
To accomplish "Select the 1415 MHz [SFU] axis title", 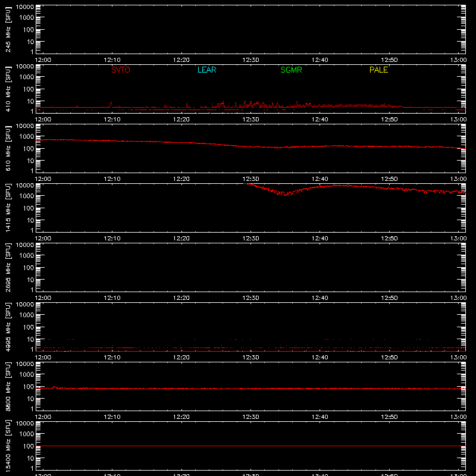I will pyautogui.click(x=8, y=208).
